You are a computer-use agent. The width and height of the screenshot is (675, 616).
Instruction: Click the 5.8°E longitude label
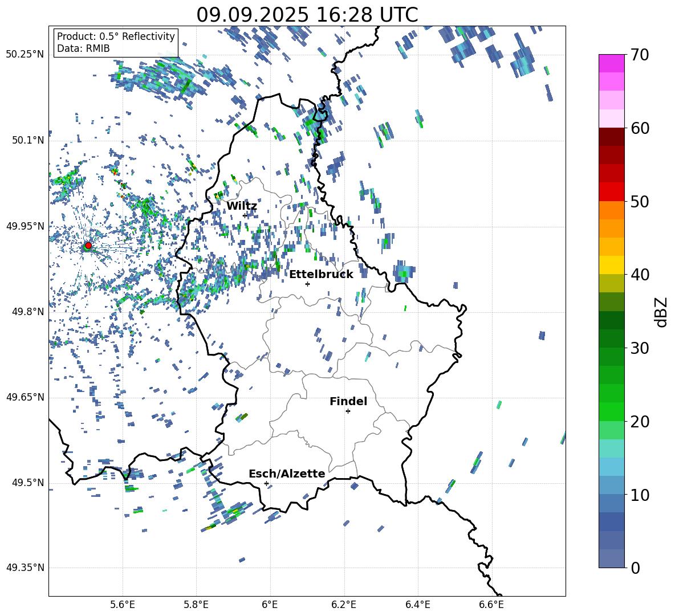coord(196,605)
